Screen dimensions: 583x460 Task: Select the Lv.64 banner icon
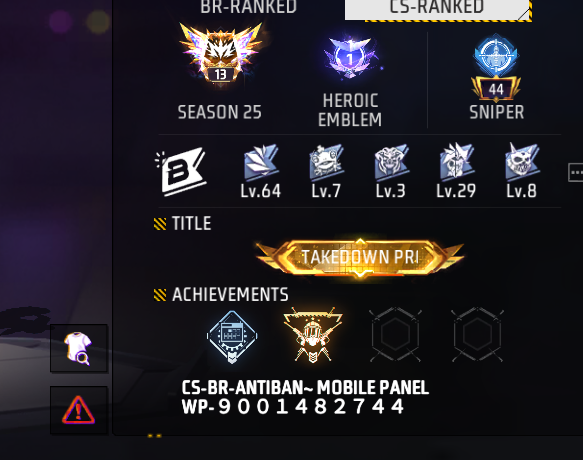pos(261,163)
